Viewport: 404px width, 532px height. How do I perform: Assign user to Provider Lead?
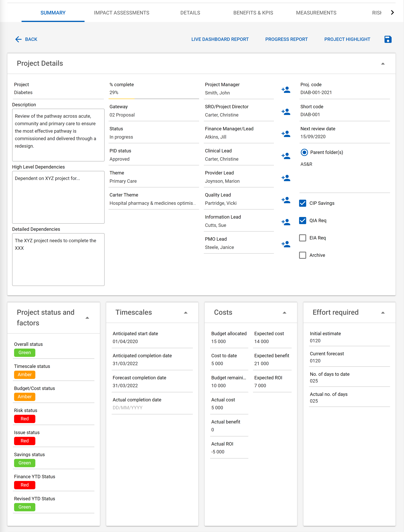(286, 178)
